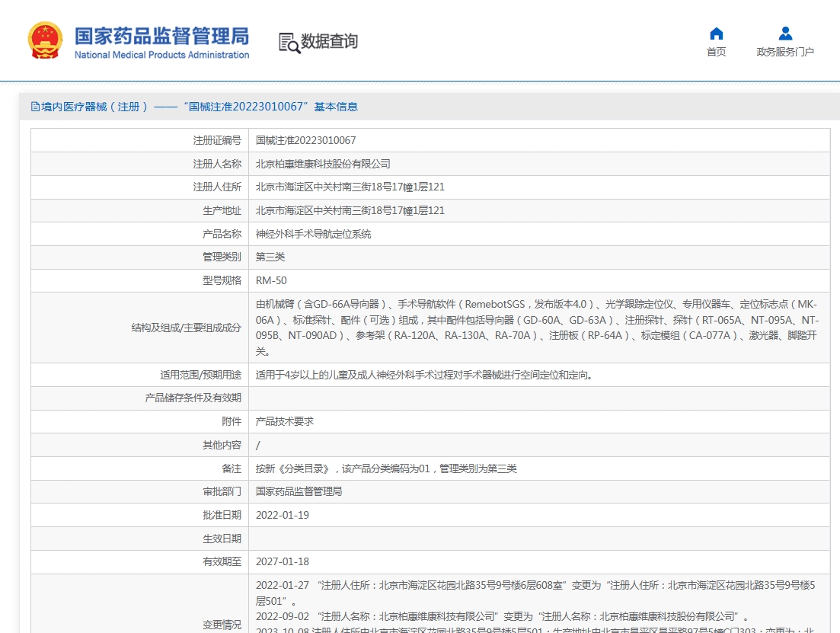This screenshot has width=840, height=633.
Task: Click 国家药品监督管理局 in 审批部门 row
Action: click(299, 491)
